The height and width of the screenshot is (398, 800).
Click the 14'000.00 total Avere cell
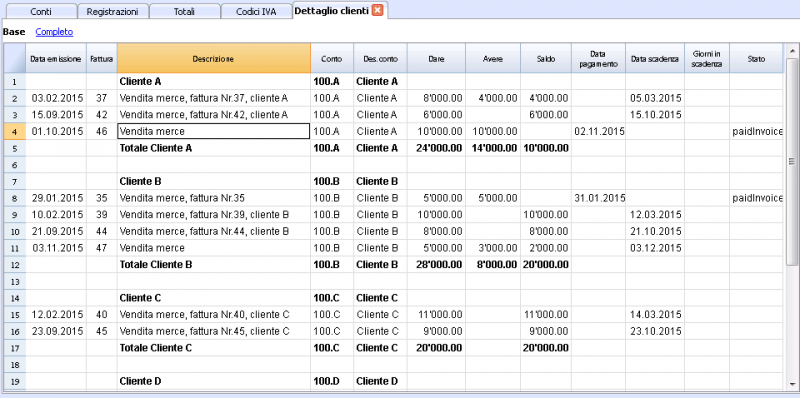493,148
